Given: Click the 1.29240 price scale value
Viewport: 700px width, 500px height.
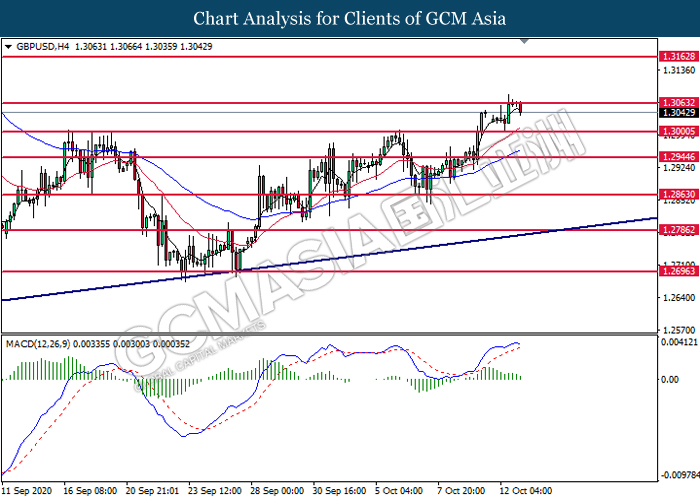Looking at the screenshot, I should click(x=679, y=168).
